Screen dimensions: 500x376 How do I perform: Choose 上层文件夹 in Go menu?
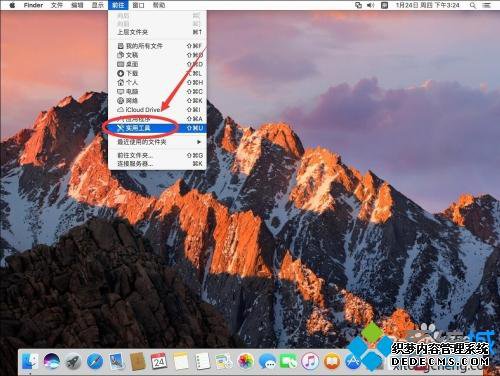tap(157, 32)
